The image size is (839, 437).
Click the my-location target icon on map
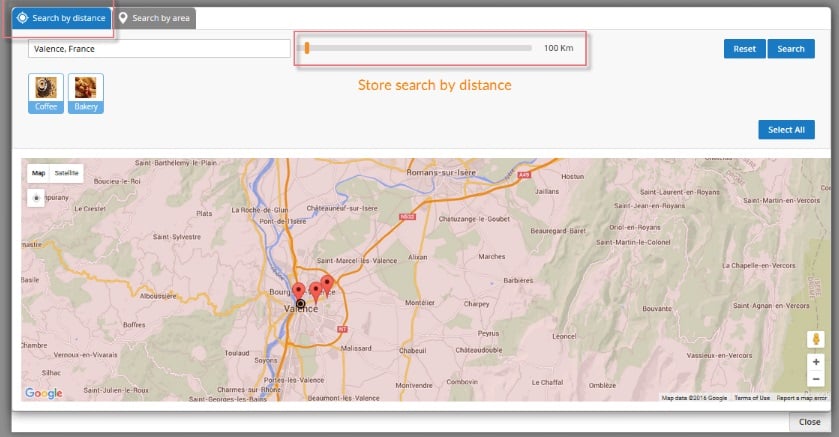pos(36,198)
